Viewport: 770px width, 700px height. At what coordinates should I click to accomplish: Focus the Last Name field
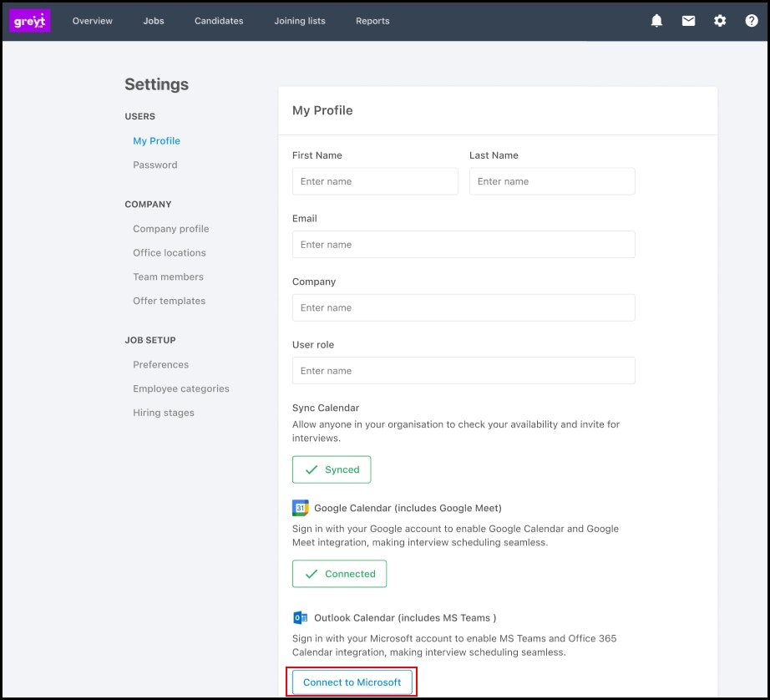click(552, 181)
